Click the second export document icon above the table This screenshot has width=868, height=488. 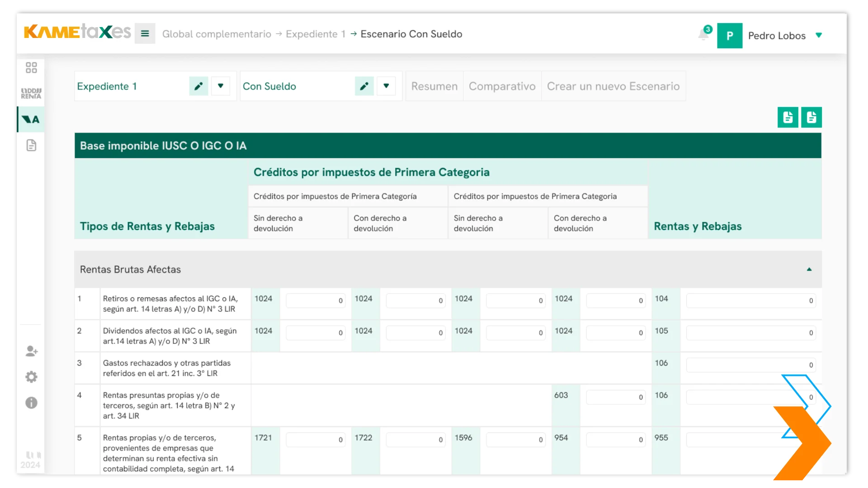click(x=811, y=117)
